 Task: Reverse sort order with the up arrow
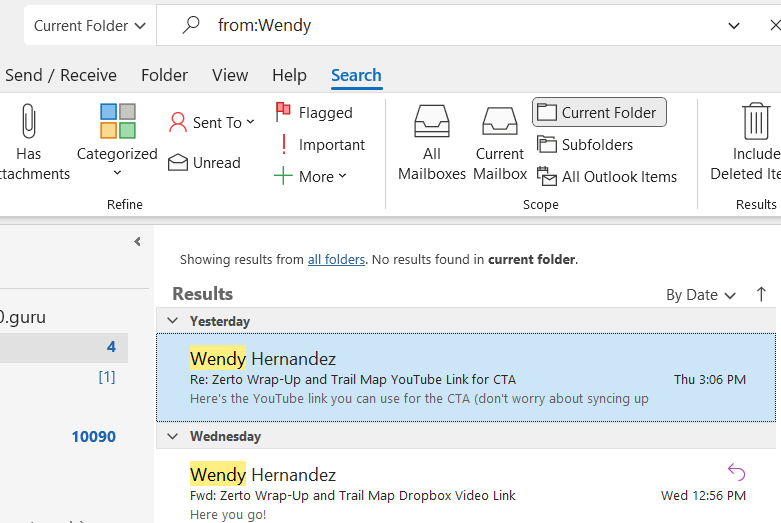pyautogui.click(x=761, y=294)
